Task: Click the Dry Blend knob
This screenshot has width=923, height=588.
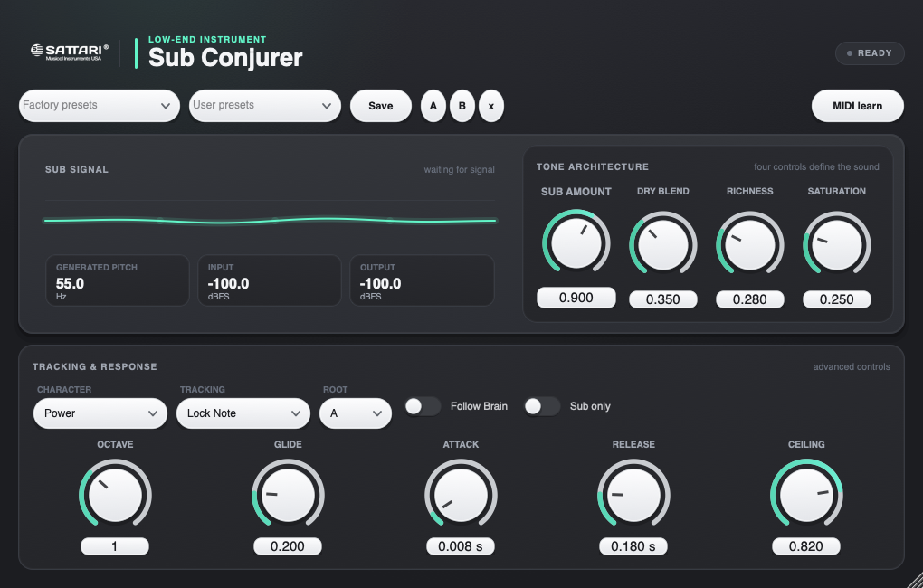Action: pos(662,245)
